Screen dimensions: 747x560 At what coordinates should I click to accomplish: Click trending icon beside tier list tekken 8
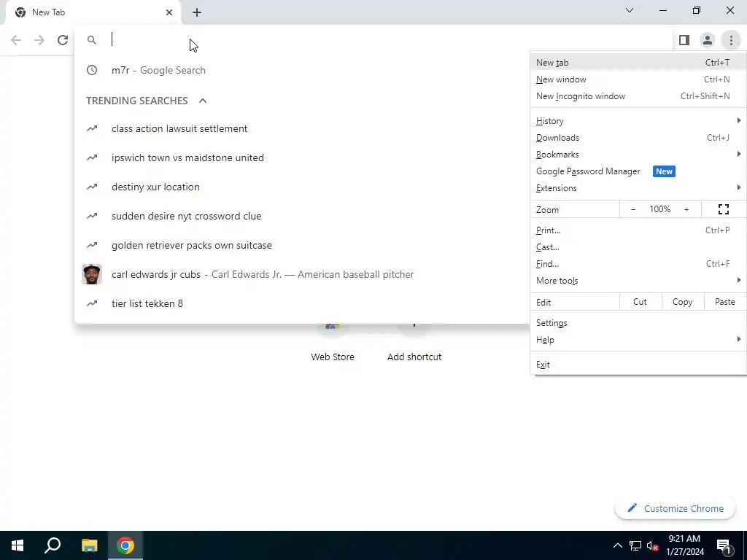(92, 303)
